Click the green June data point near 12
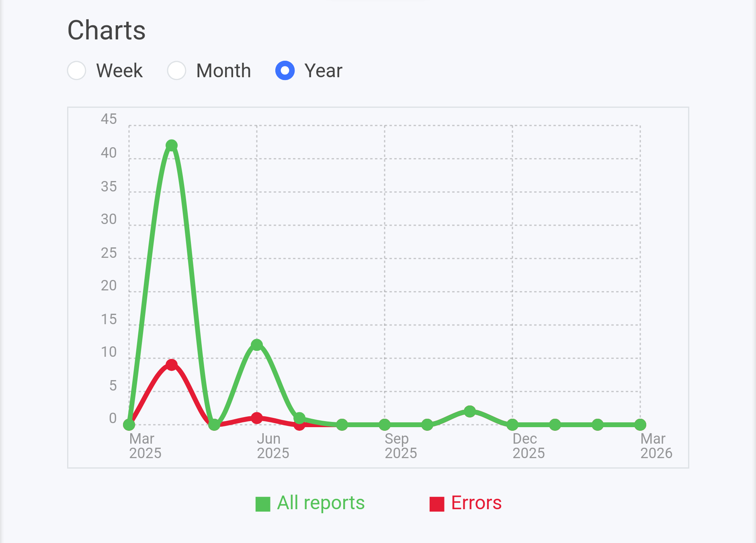The image size is (756, 543). [257, 344]
